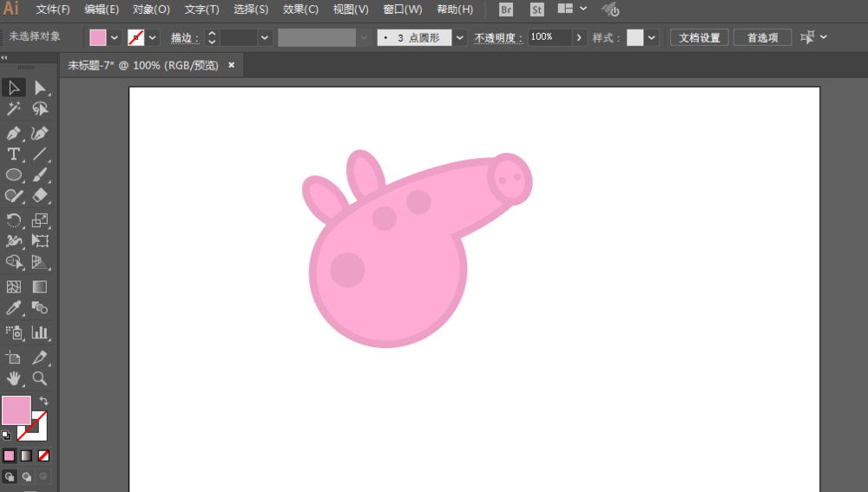Open the 编辑(E) menu
The image size is (868, 492).
[102, 10]
